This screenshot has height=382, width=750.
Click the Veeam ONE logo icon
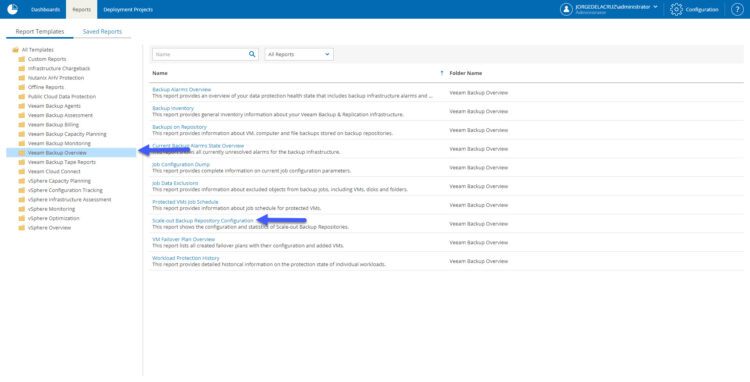pos(12,9)
